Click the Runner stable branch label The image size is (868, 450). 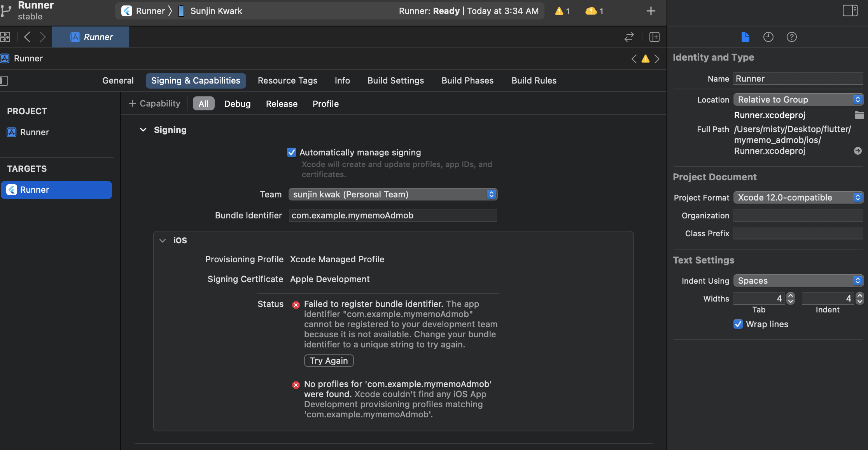click(36, 10)
